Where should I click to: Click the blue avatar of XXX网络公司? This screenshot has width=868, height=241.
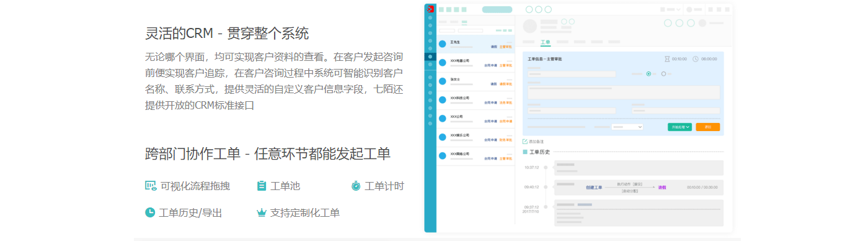point(443,155)
